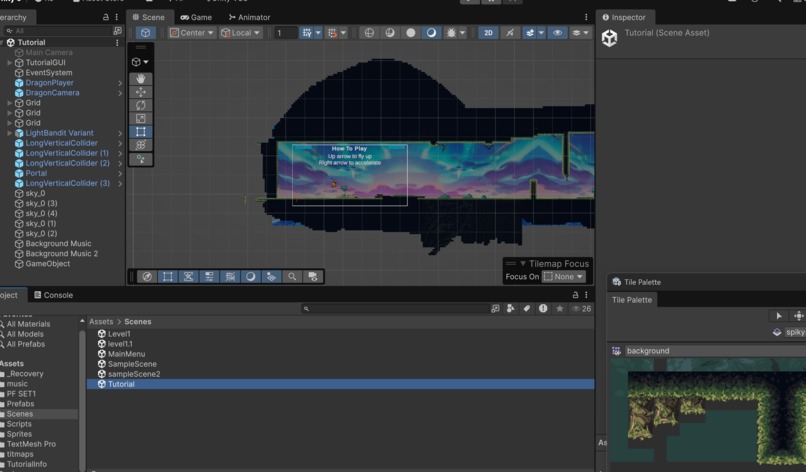Image resolution: width=806 pixels, height=472 pixels.
Task: Toggle scene audio mute icon
Action: (509, 33)
